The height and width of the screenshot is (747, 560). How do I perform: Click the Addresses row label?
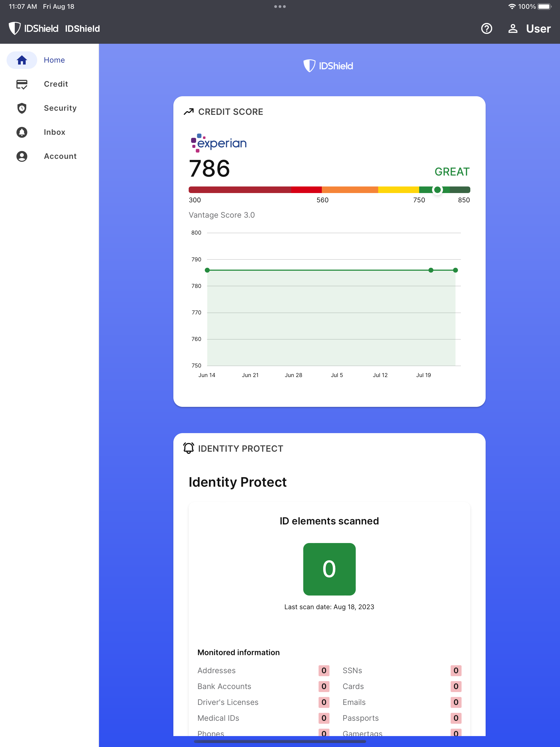click(217, 671)
